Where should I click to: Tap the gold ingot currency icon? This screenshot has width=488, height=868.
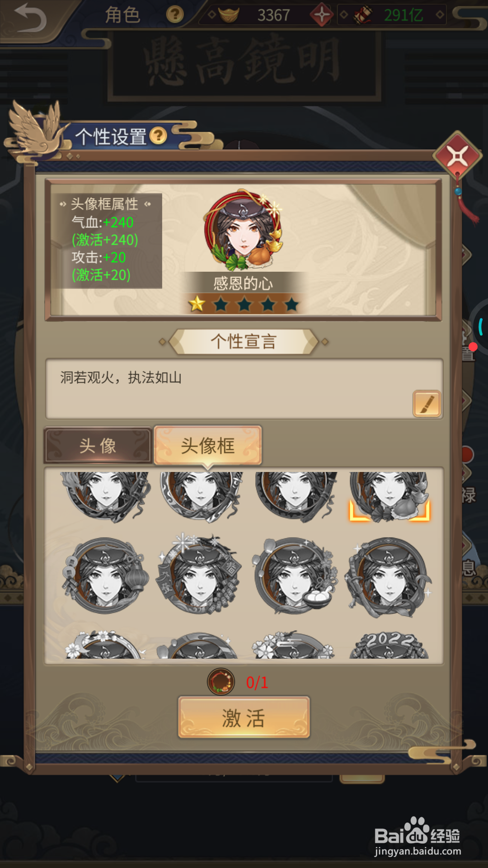[229, 15]
